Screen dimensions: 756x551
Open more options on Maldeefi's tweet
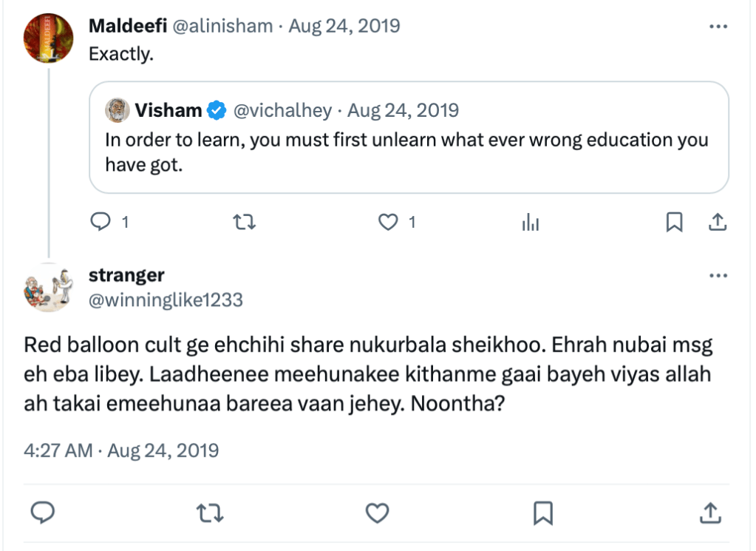(x=718, y=27)
